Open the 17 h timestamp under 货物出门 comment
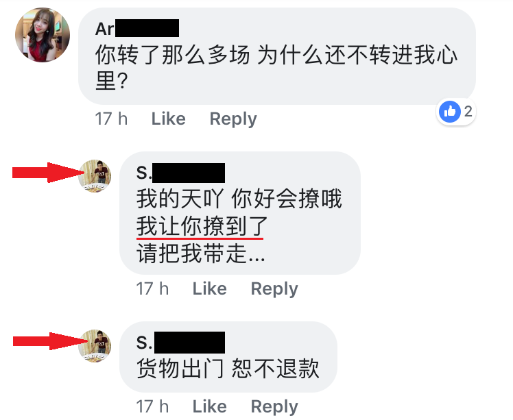This screenshot has height=420, width=513. [152, 406]
